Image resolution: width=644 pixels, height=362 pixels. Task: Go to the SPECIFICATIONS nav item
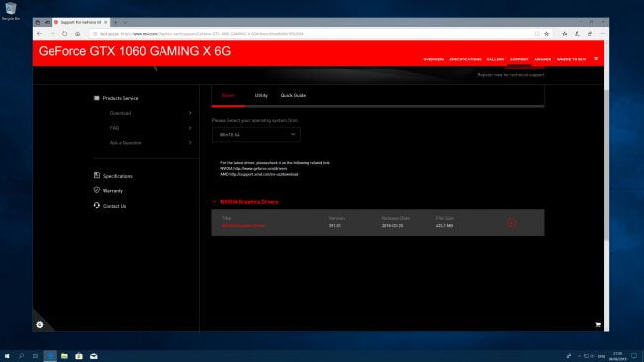[465, 60]
